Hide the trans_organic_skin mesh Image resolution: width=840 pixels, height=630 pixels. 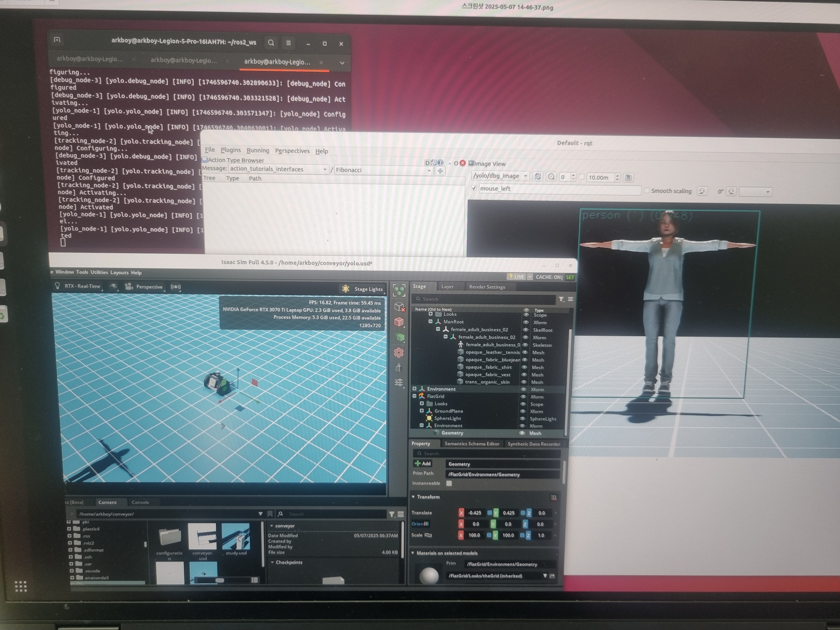[x=524, y=382]
